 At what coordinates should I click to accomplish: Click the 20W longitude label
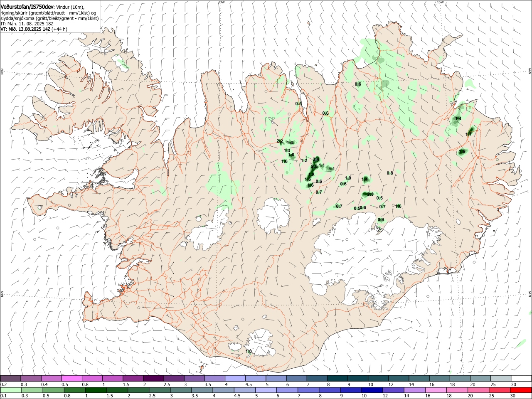click(221, 2)
